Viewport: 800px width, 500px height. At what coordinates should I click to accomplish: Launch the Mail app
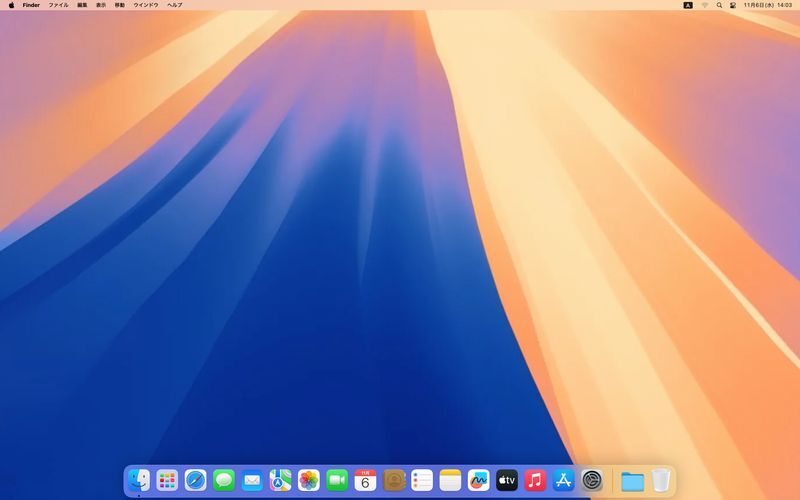pyautogui.click(x=252, y=481)
